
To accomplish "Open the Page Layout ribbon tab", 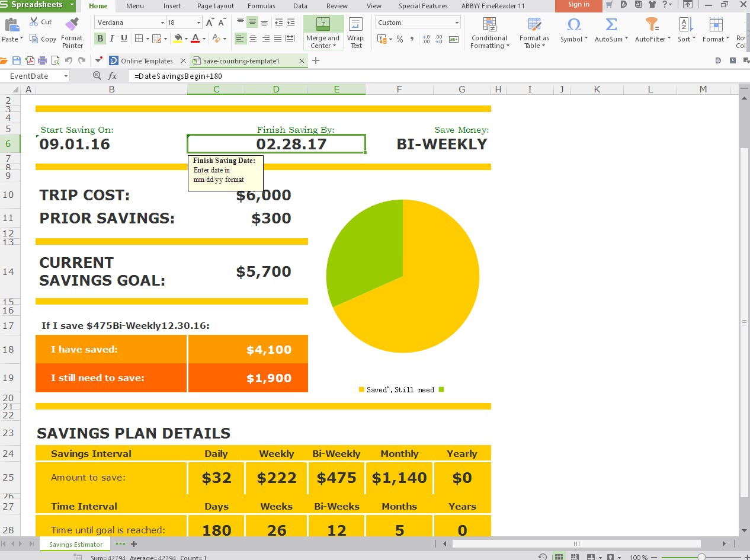I will coord(216,6).
